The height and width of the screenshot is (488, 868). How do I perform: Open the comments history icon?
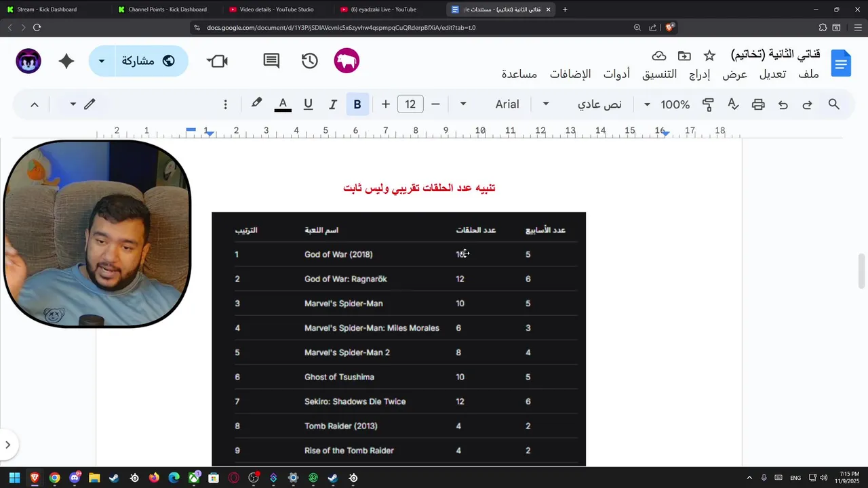pyautogui.click(x=271, y=61)
